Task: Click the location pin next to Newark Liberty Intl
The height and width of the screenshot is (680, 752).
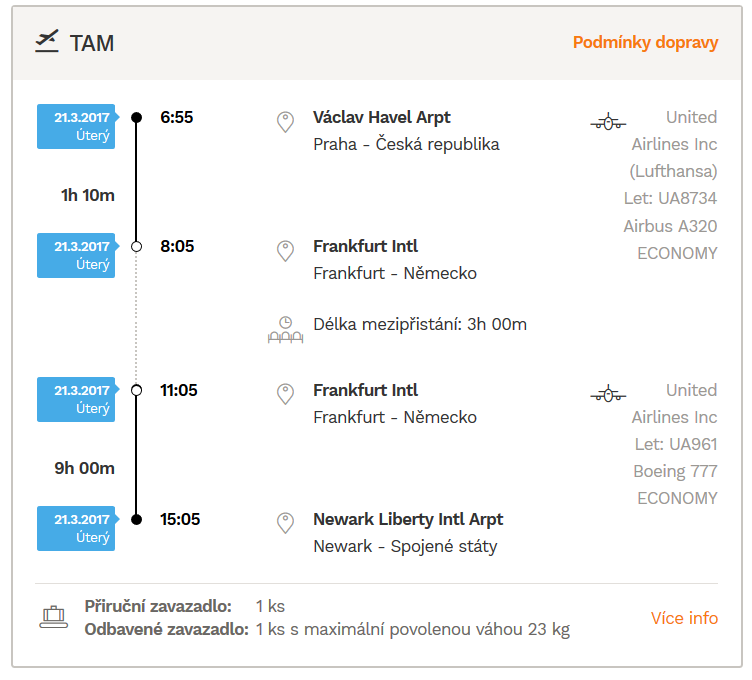Action: (285, 523)
